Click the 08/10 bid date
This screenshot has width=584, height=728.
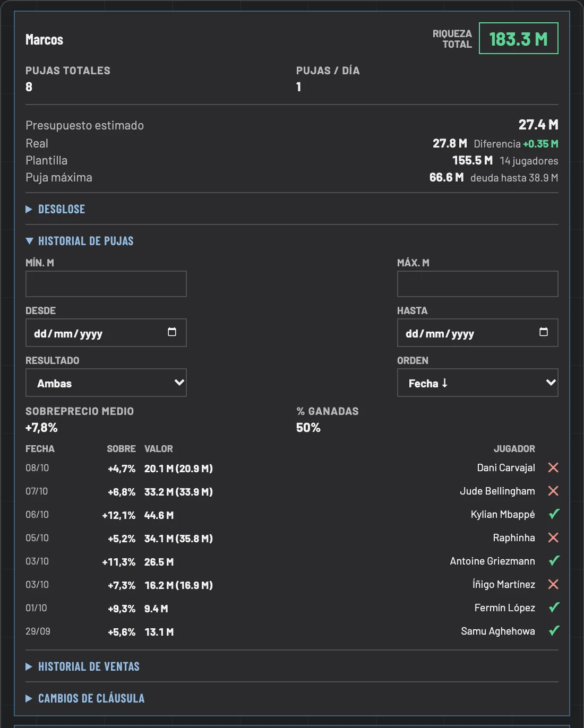click(x=37, y=468)
